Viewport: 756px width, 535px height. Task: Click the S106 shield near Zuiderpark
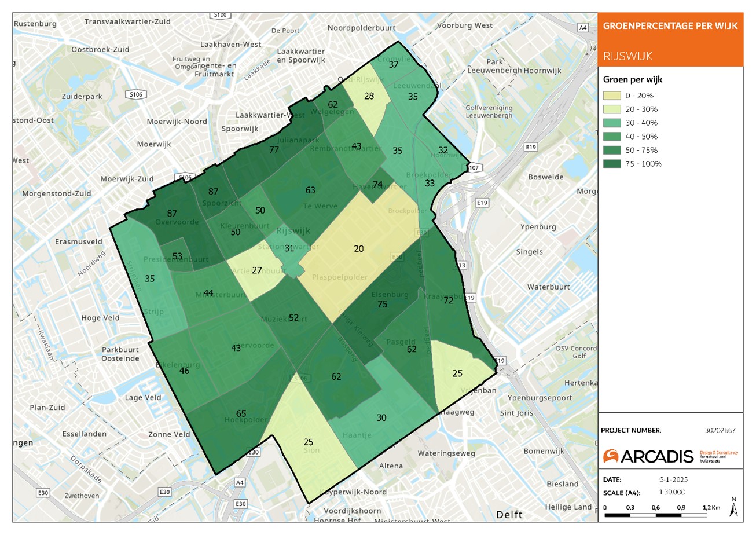pyautogui.click(x=137, y=94)
